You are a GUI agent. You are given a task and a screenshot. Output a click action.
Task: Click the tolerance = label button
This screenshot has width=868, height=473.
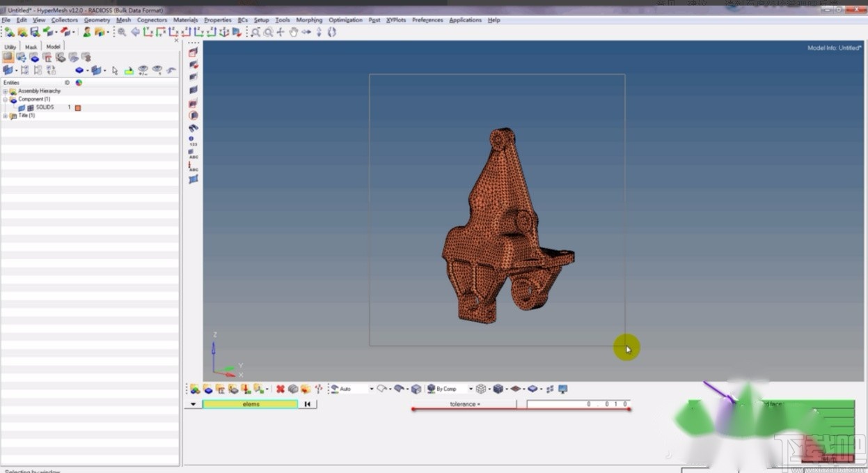[465, 404]
